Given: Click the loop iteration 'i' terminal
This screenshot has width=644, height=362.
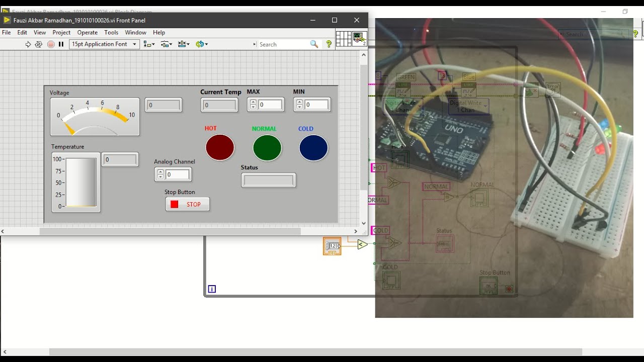Looking at the screenshot, I should (x=212, y=289).
